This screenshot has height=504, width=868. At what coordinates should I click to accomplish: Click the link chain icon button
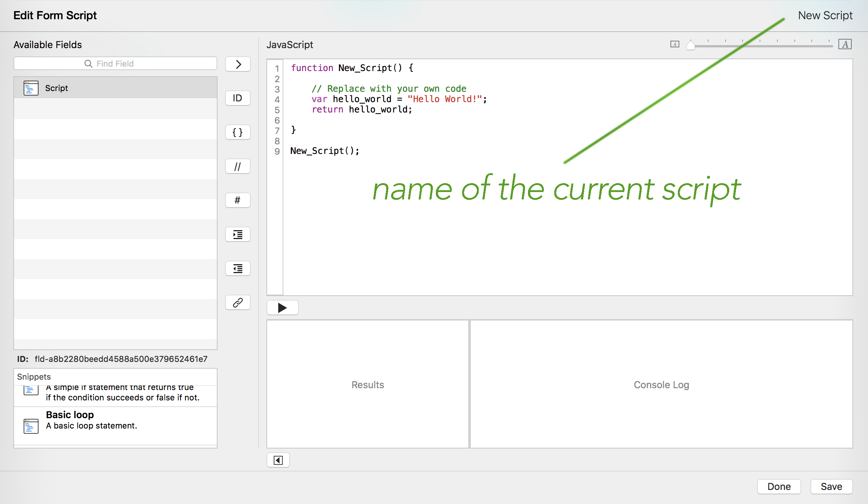tap(238, 302)
